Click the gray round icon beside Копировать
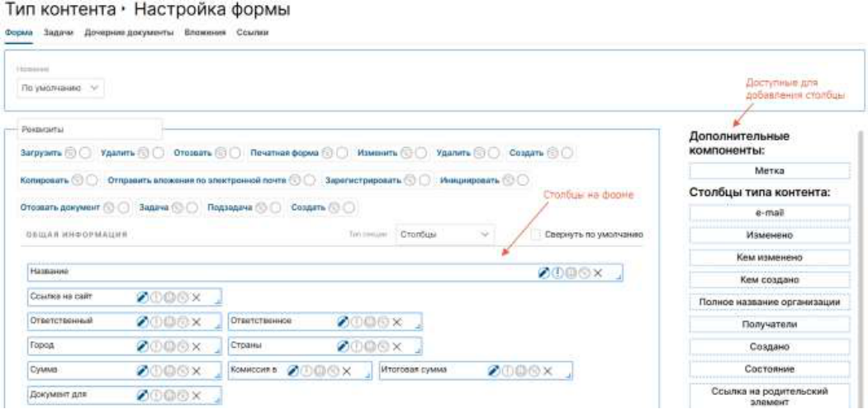This screenshot has width=868, height=409. pyautogui.click(x=78, y=180)
